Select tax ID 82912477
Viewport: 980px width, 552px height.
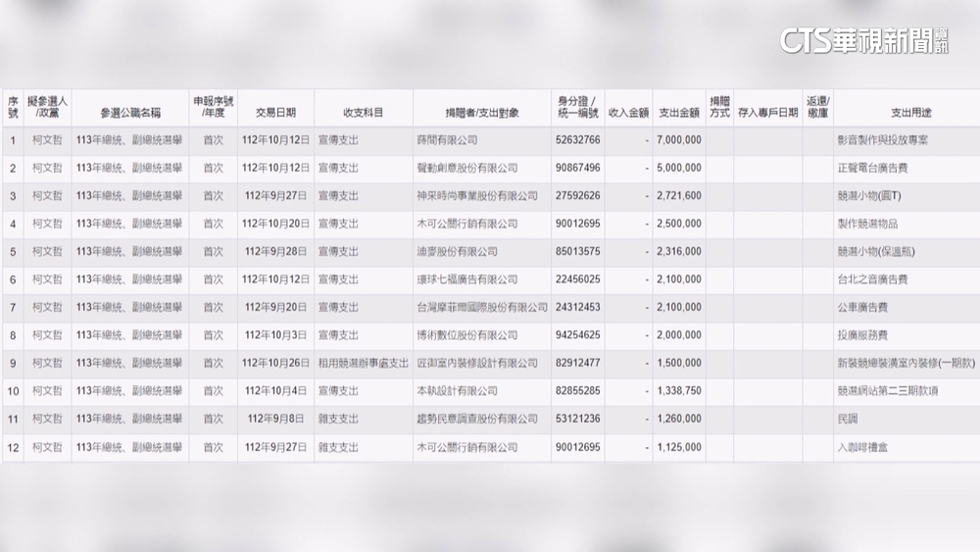[577, 363]
